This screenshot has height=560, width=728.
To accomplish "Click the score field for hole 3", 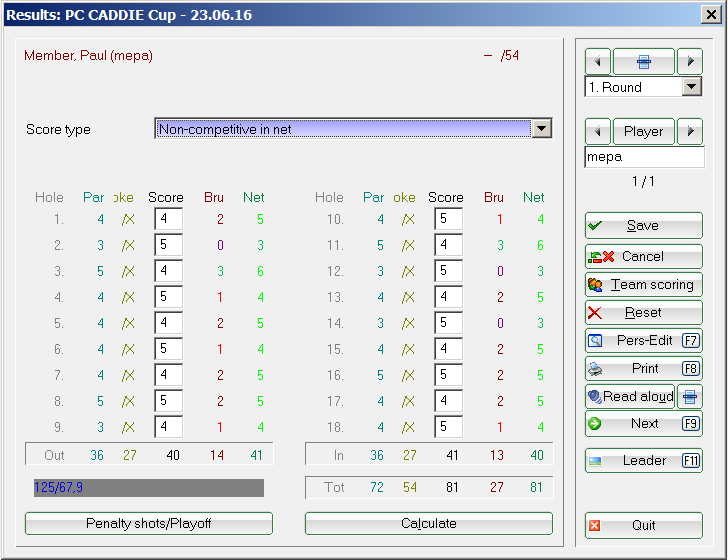I will point(169,271).
